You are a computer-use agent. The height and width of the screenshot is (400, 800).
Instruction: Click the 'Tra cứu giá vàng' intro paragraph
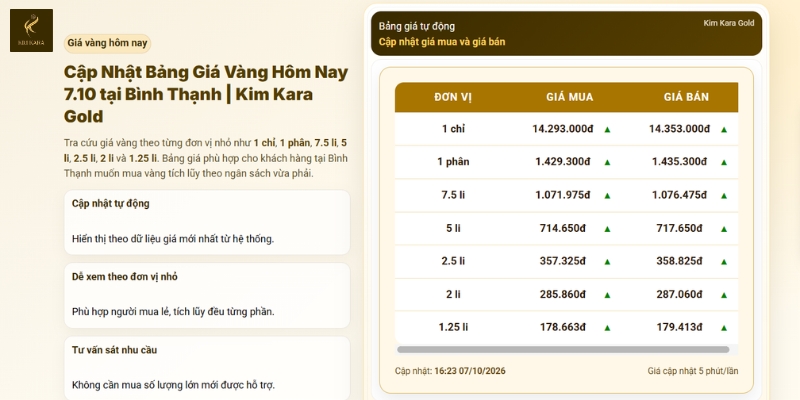pyautogui.click(x=206, y=158)
